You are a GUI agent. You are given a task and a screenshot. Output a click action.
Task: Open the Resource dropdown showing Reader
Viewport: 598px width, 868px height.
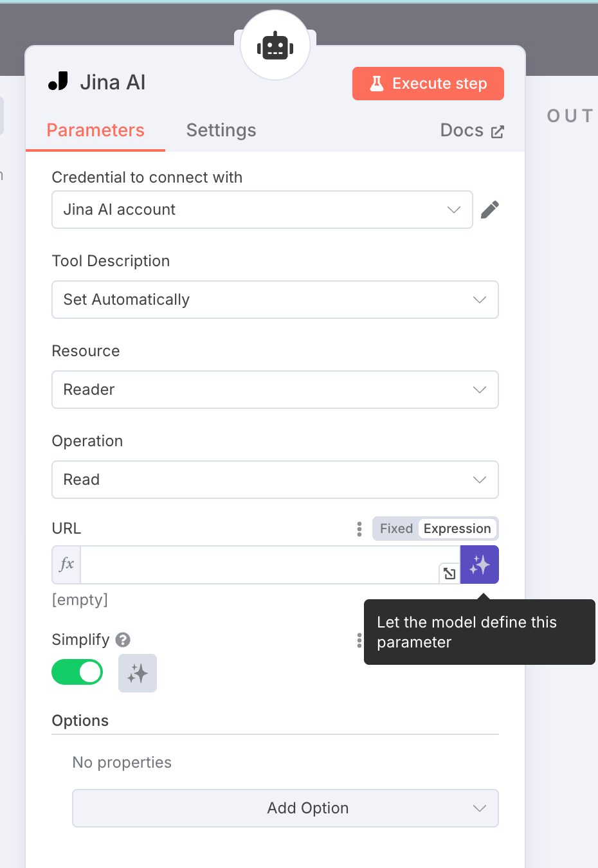coord(275,390)
